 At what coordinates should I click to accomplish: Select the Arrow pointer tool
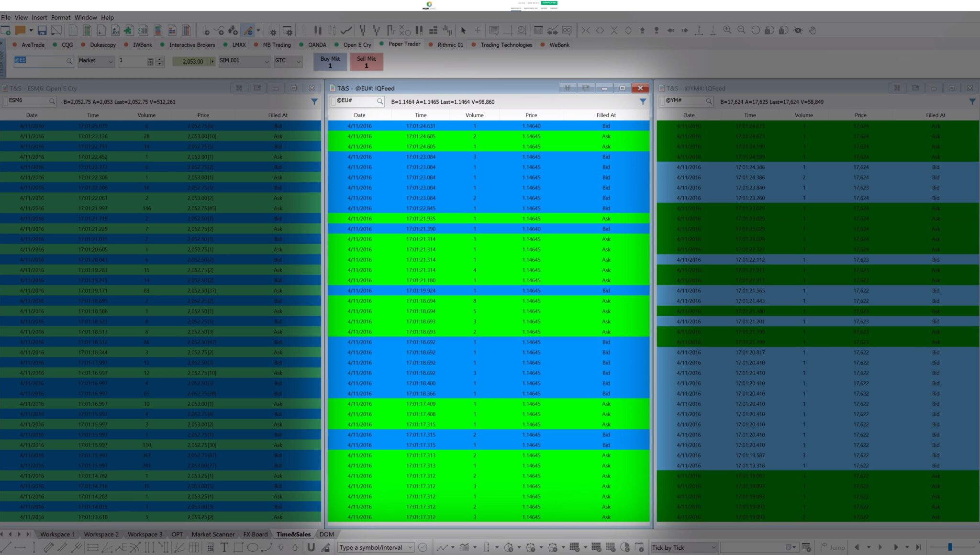click(x=463, y=30)
